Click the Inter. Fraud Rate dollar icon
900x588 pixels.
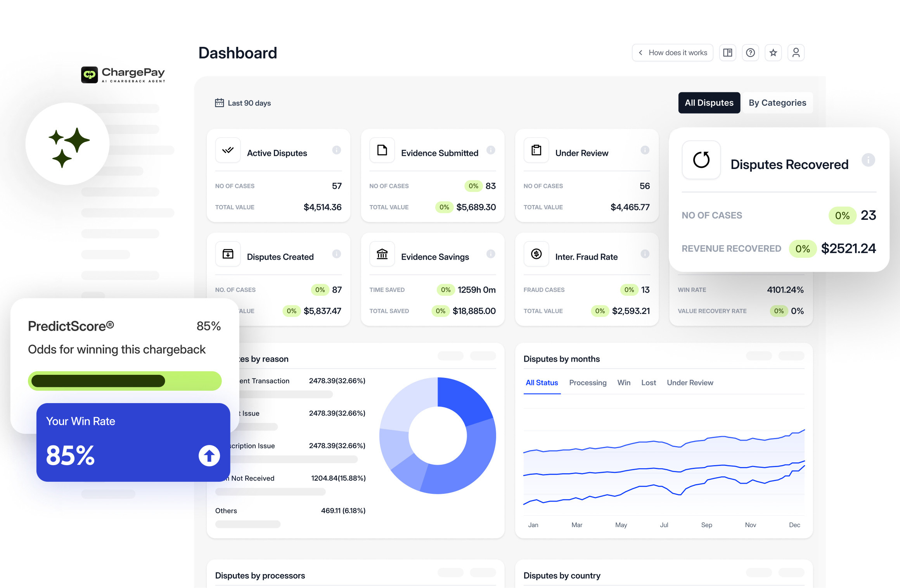537,254
